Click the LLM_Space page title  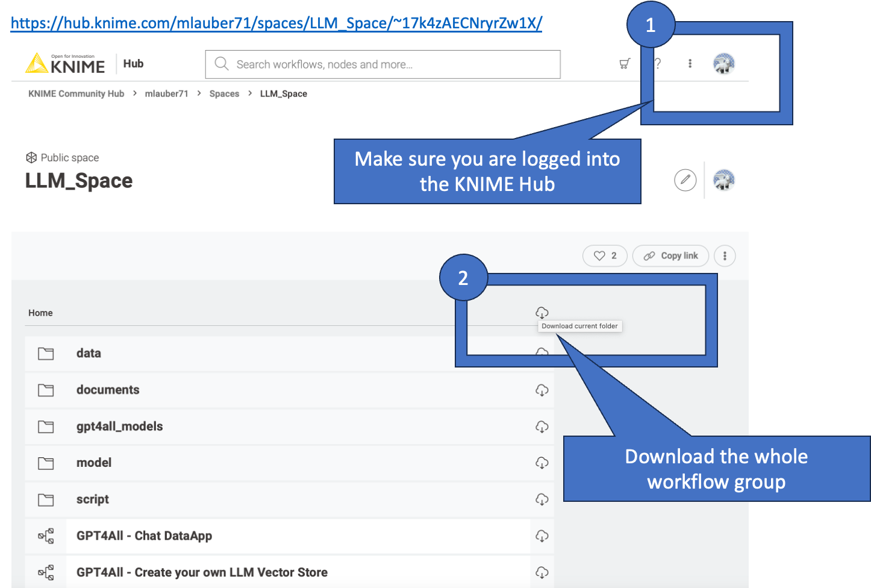point(78,181)
